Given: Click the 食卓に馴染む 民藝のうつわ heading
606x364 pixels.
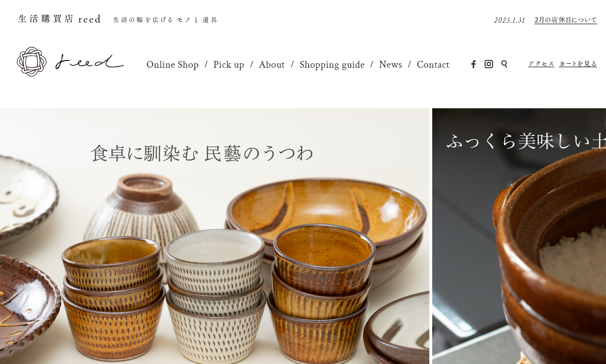Looking at the screenshot, I should 202,153.
